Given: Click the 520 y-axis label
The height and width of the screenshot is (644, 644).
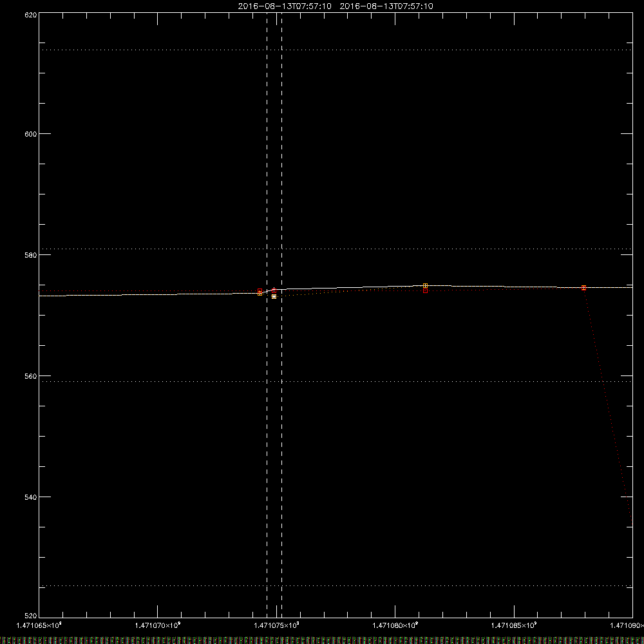Looking at the screenshot, I should pos(31,616).
